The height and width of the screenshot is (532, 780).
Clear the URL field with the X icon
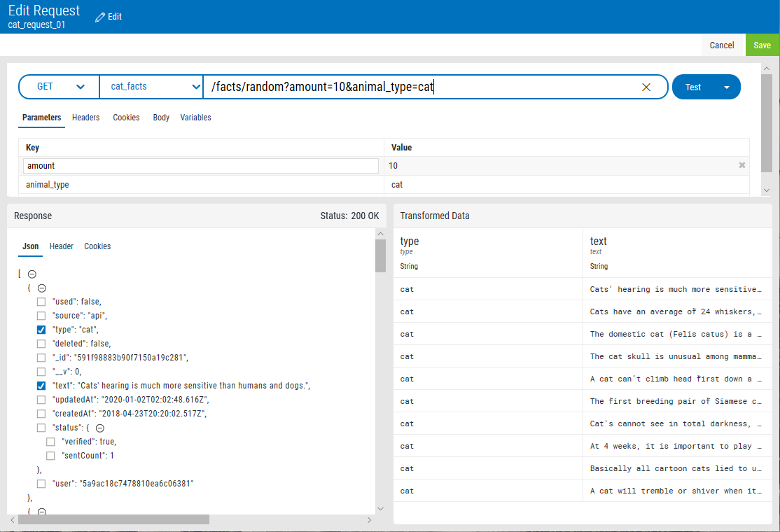(646, 87)
